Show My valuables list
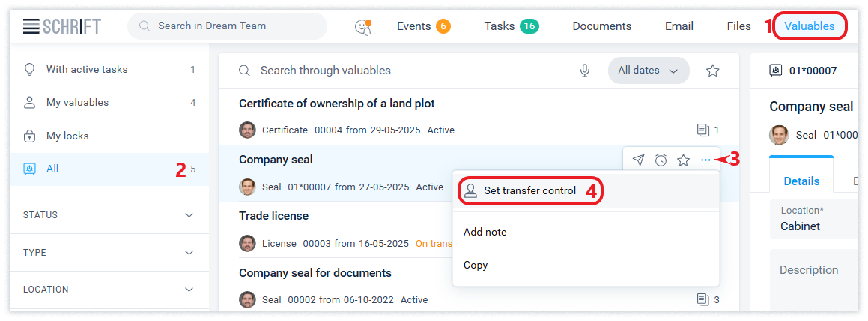The image size is (868, 321). [77, 102]
